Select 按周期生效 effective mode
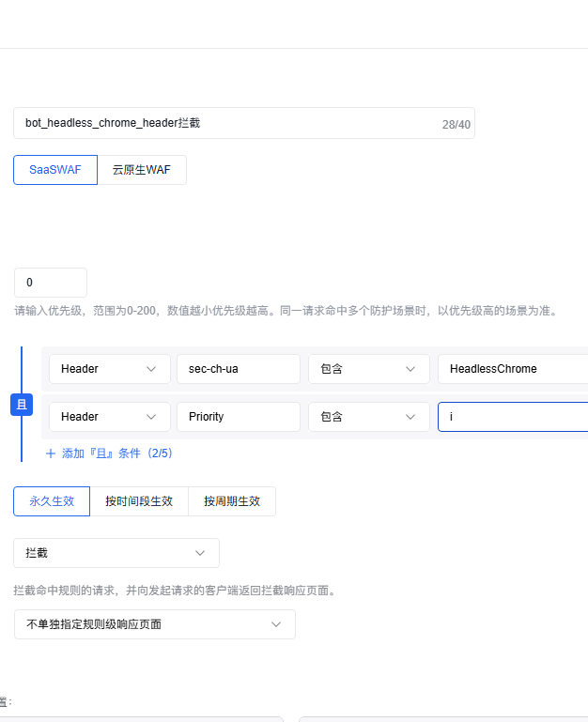The width and height of the screenshot is (588, 722). (x=232, y=501)
